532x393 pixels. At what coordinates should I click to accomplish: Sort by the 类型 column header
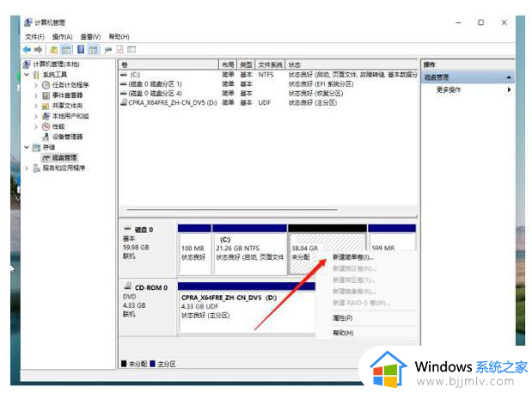[246, 64]
